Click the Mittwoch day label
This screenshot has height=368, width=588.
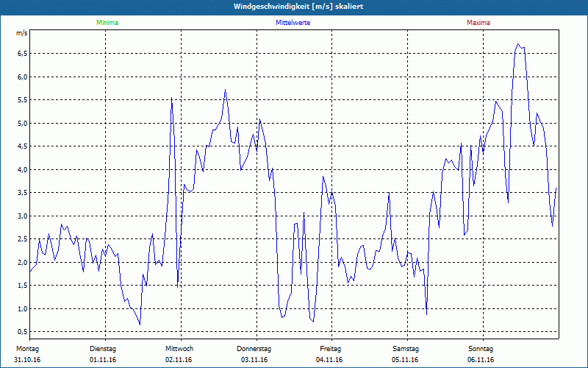(179, 349)
